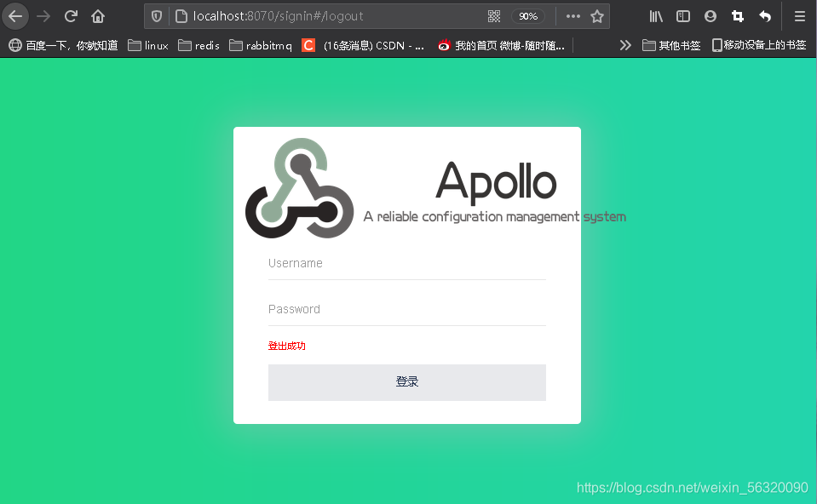Open the Firefox account avatar icon
This screenshot has height=504, width=817.
pyautogui.click(x=711, y=16)
